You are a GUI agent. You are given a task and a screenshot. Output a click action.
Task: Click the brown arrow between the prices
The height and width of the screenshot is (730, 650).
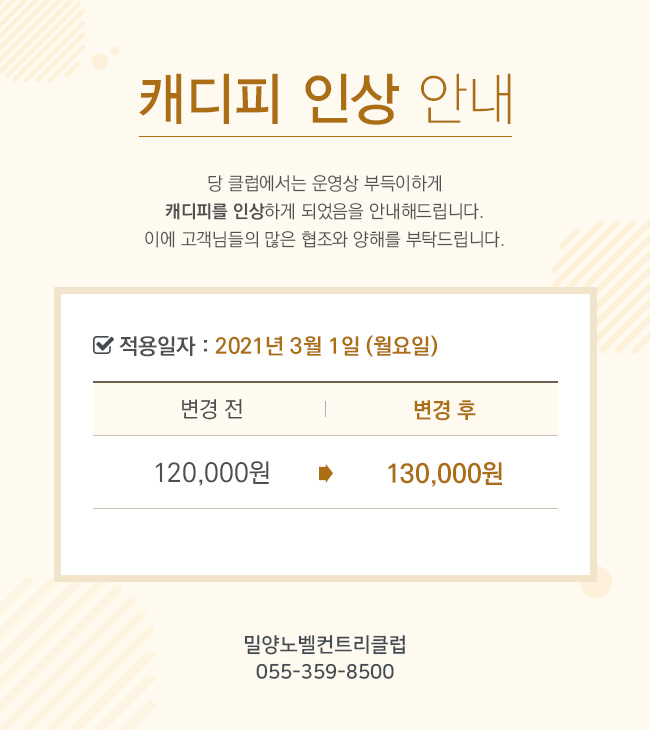(325, 473)
